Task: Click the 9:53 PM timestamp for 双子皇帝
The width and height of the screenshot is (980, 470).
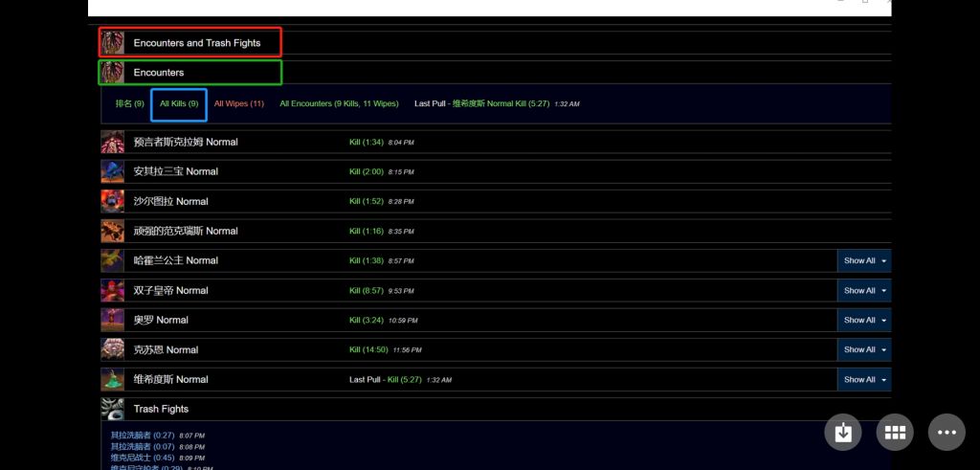Action: pos(401,291)
